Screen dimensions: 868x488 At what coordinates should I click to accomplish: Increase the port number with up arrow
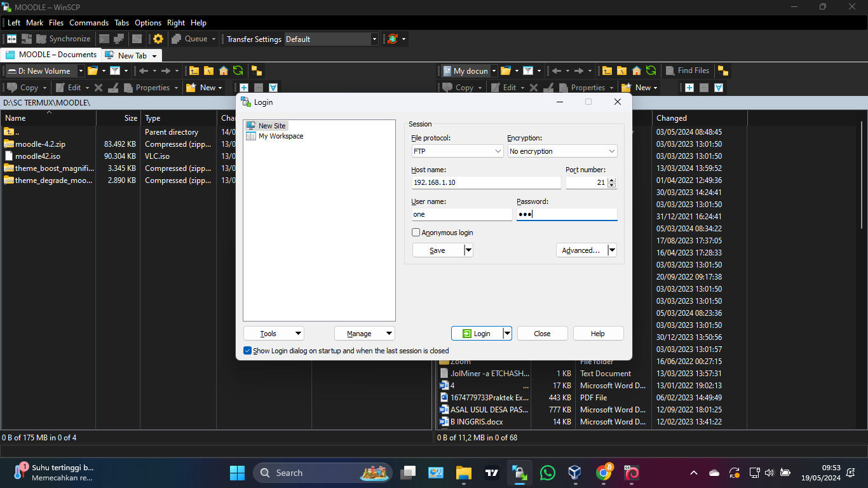[612, 180]
